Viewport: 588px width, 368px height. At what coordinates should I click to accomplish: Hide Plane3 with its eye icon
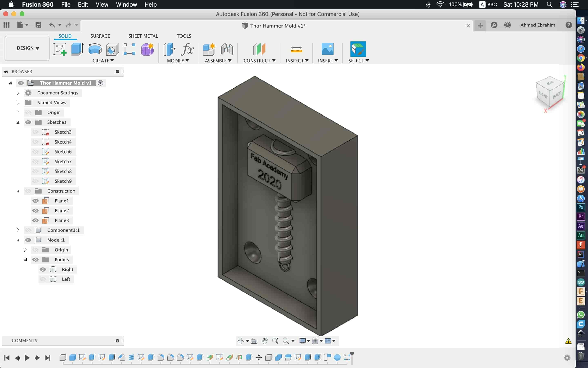pyautogui.click(x=36, y=220)
